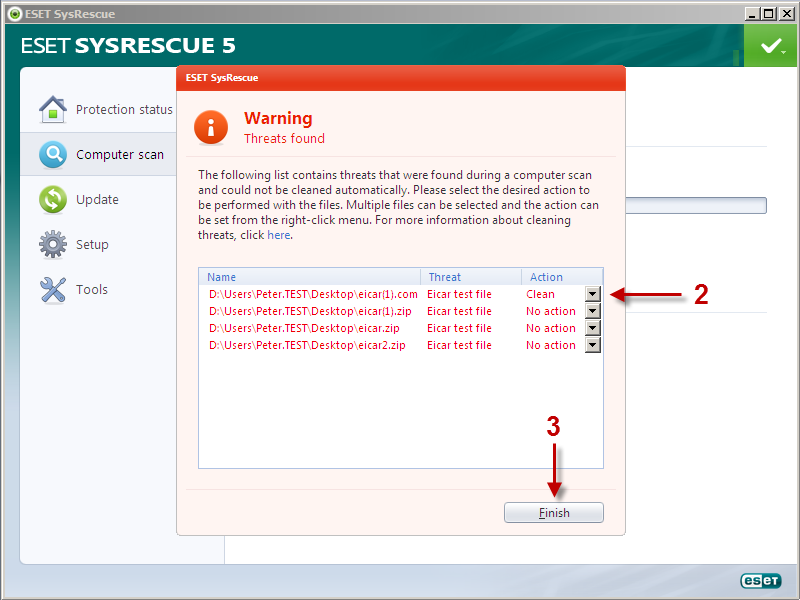Open the Protection status section
The height and width of the screenshot is (600, 800).
(124, 110)
